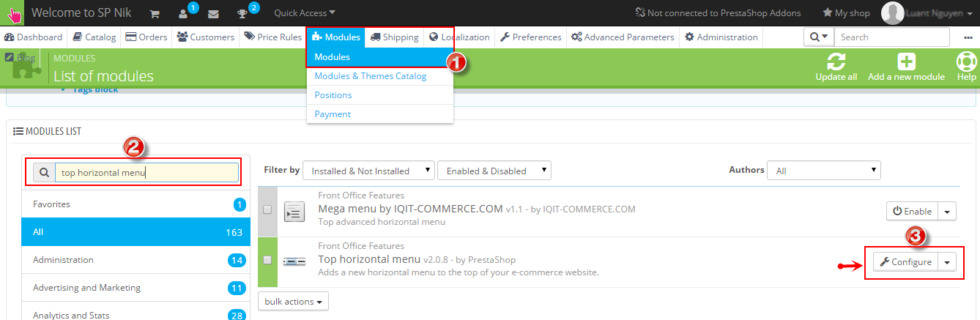The image size is (980, 320).
Task: Open the Installed & Not Installed filter dropdown
Action: (x=368, y=171)
